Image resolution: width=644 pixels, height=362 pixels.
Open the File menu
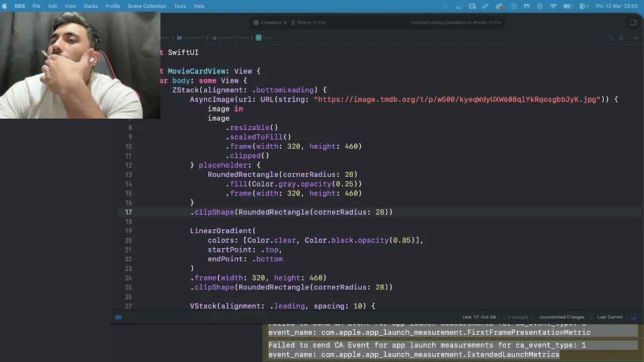tap(37, 6)
